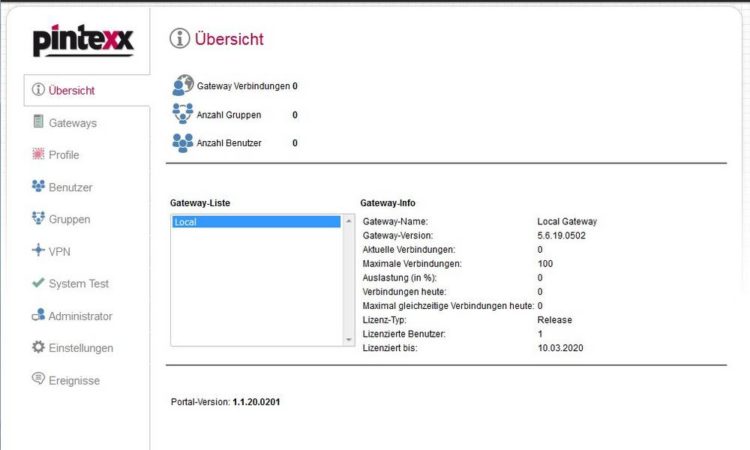Click the Local Gateway name value

pos(567,221)
